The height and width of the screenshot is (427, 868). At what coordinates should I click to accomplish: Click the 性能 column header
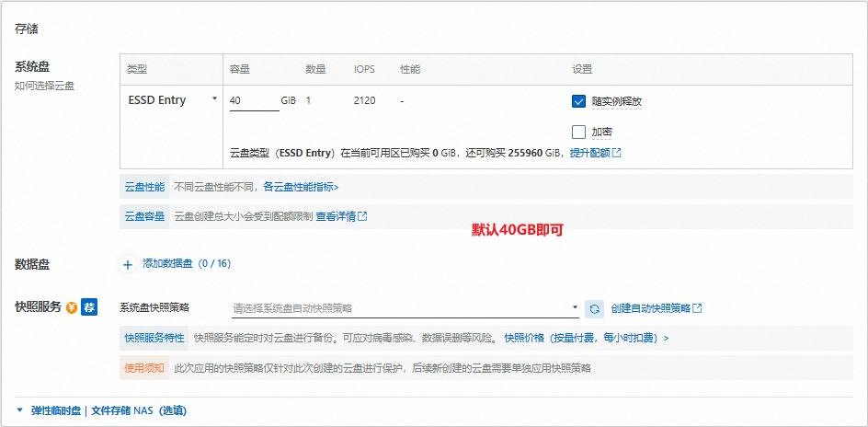(x=410, y=69)
